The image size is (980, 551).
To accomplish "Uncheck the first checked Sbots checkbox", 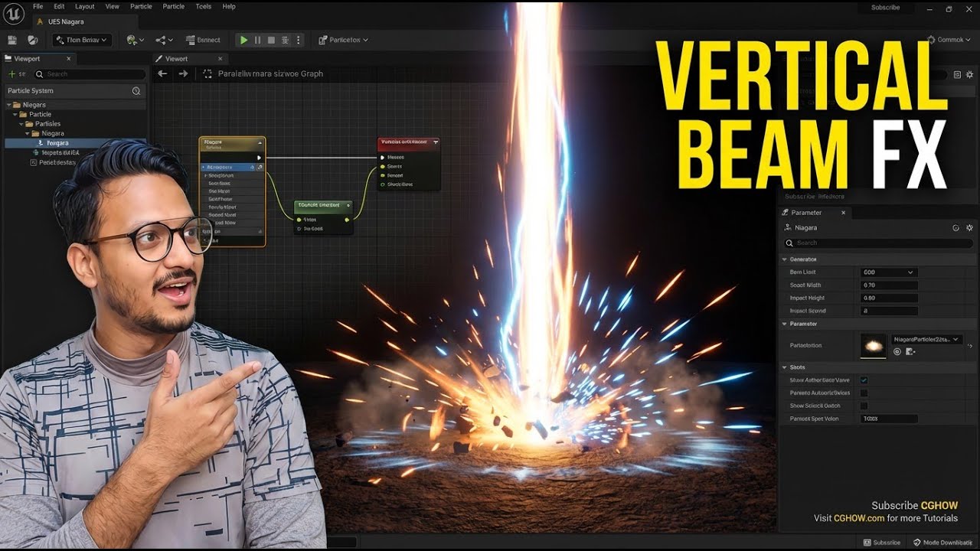I will [864, 380].
